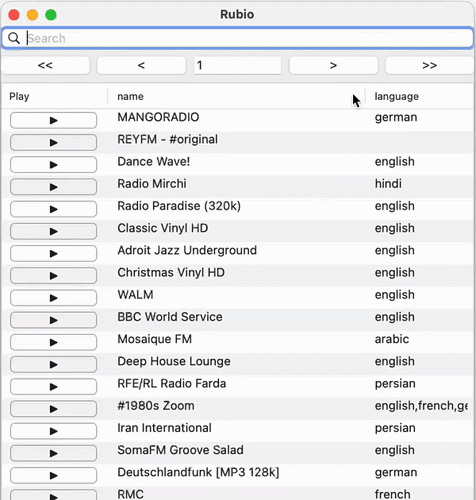Screen dimensions: 476x500
Task: Jump to last page with >> button
Action: click(429, 65)
